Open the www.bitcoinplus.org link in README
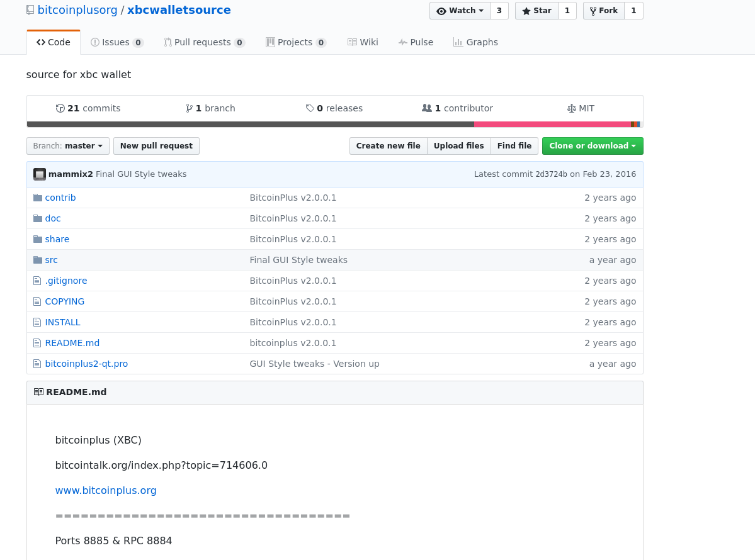The height and width of the screenshot is (560, 755). [106, 491]
